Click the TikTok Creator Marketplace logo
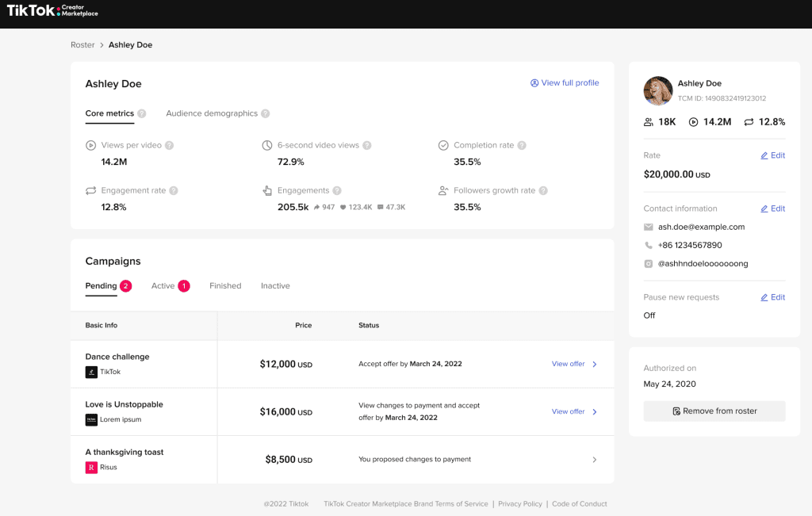 (52, 11)
